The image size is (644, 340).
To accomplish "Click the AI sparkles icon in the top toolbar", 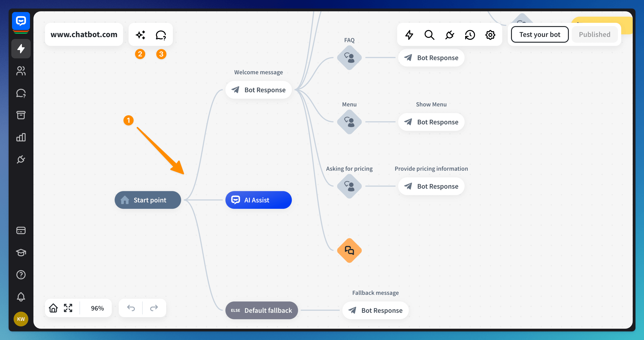I will point(140,35).
